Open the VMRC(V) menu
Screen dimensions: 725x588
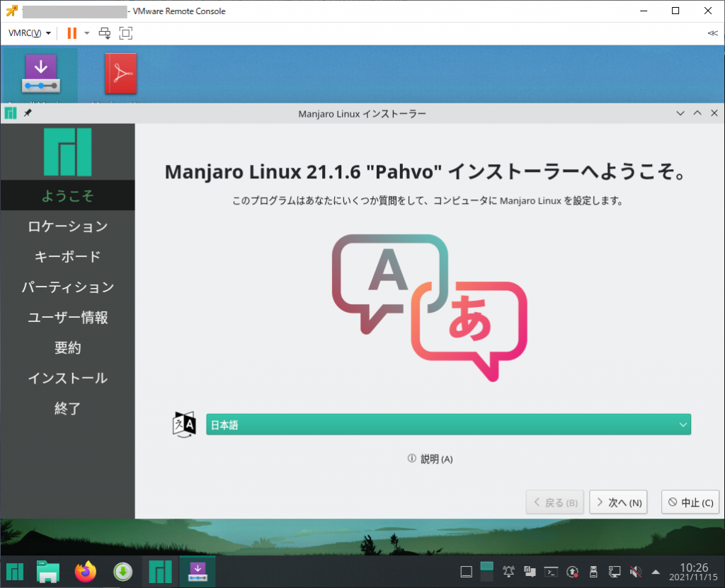[x=30, y=33]
